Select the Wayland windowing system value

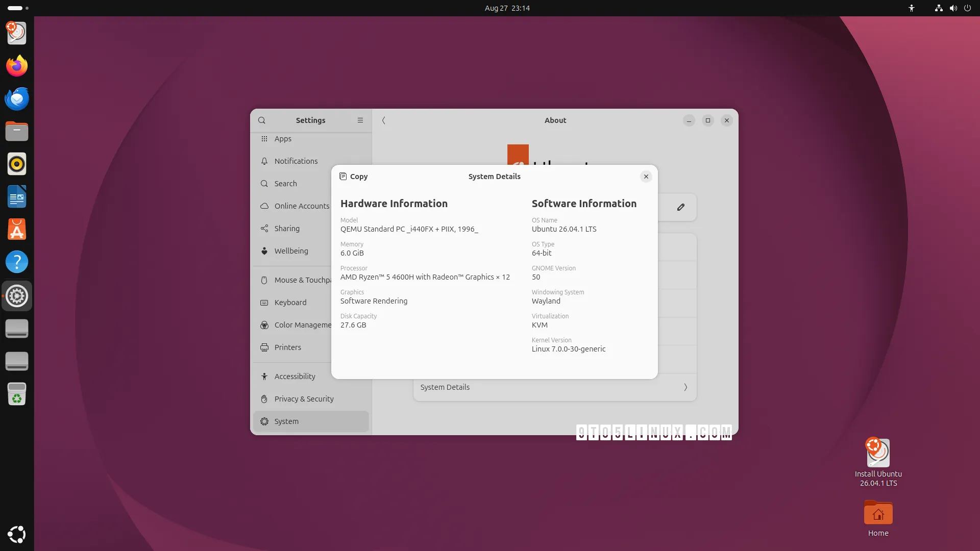pos(546,301)
